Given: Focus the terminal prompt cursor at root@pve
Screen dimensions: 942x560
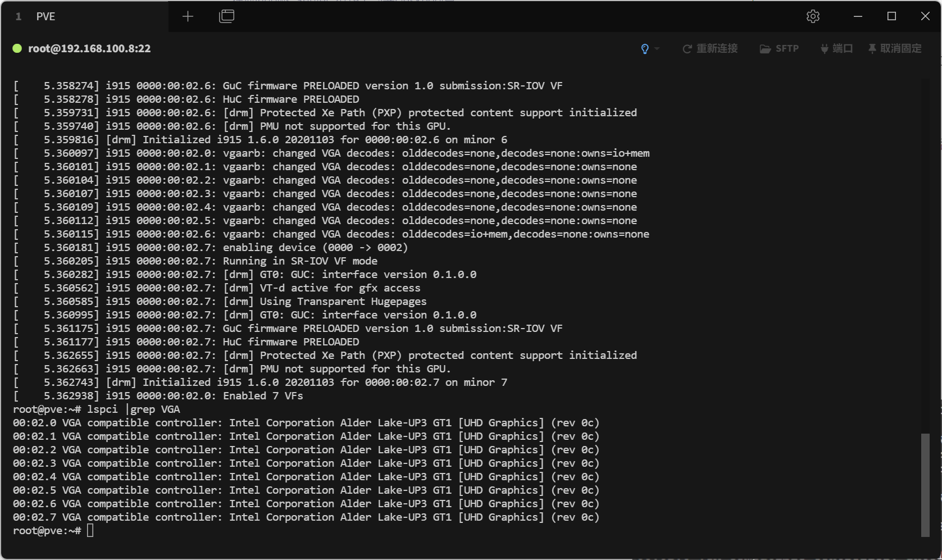Looking at the screenshot, I should 90,531.
